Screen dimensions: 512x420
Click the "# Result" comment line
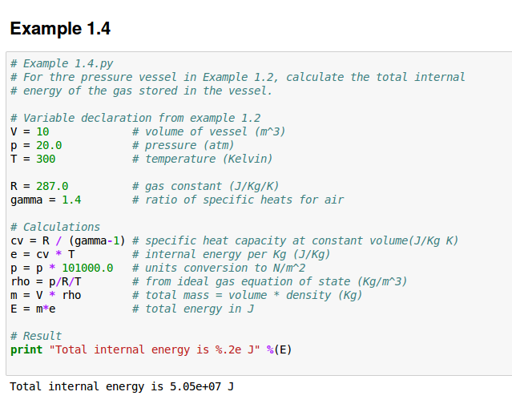[x=36, y=336]
